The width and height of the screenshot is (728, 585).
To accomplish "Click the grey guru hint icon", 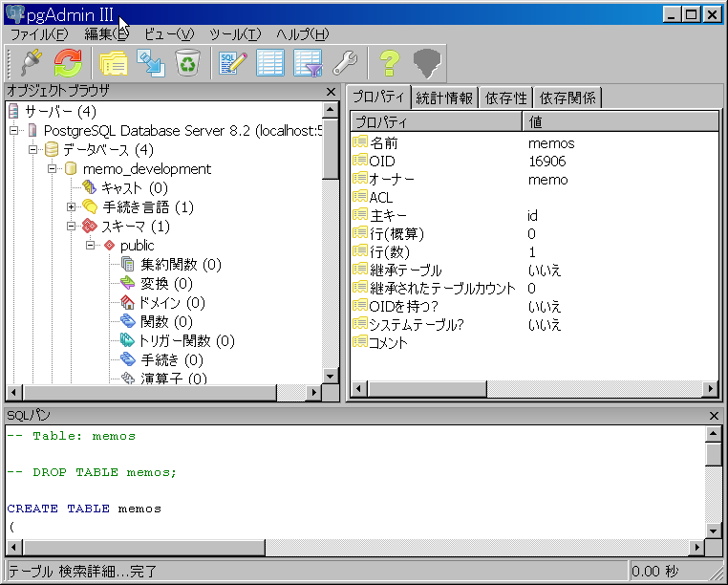I will coord(427,63).
